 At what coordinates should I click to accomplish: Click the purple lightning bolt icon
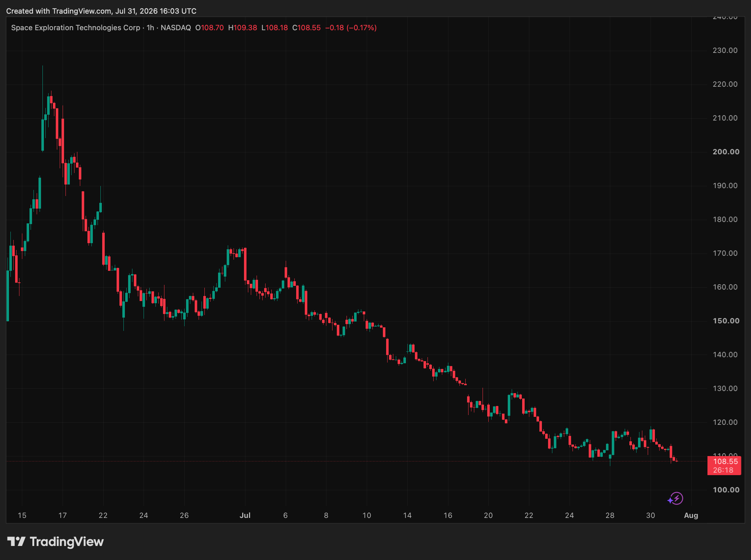(x=675, y=498)
